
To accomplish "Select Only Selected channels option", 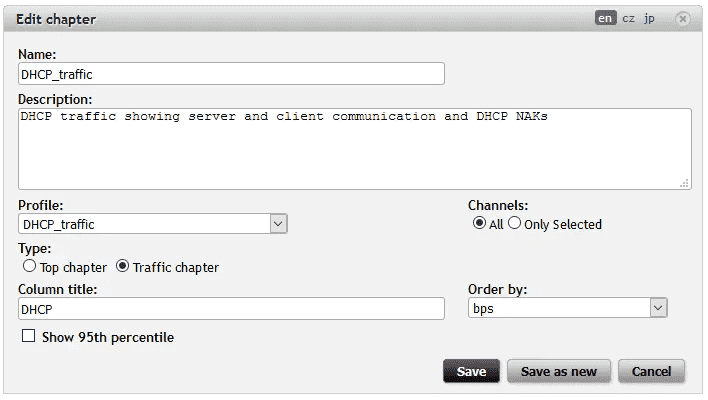I will pyautogui.click(x=515, y=224).
